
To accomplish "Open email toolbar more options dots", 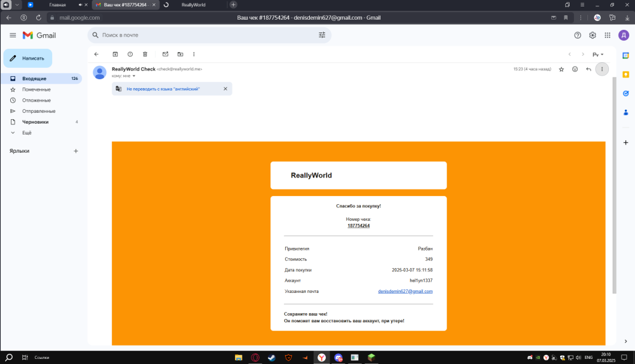I will point(194,54).
